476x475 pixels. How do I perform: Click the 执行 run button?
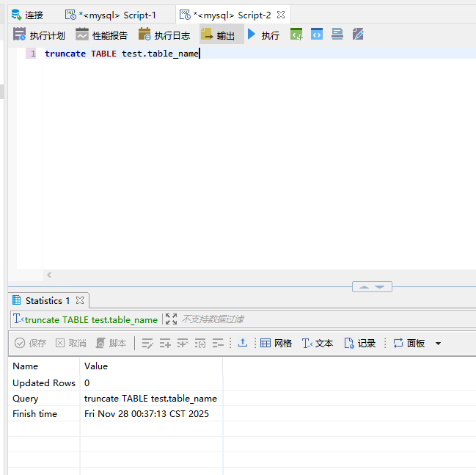tap(263, 35)
